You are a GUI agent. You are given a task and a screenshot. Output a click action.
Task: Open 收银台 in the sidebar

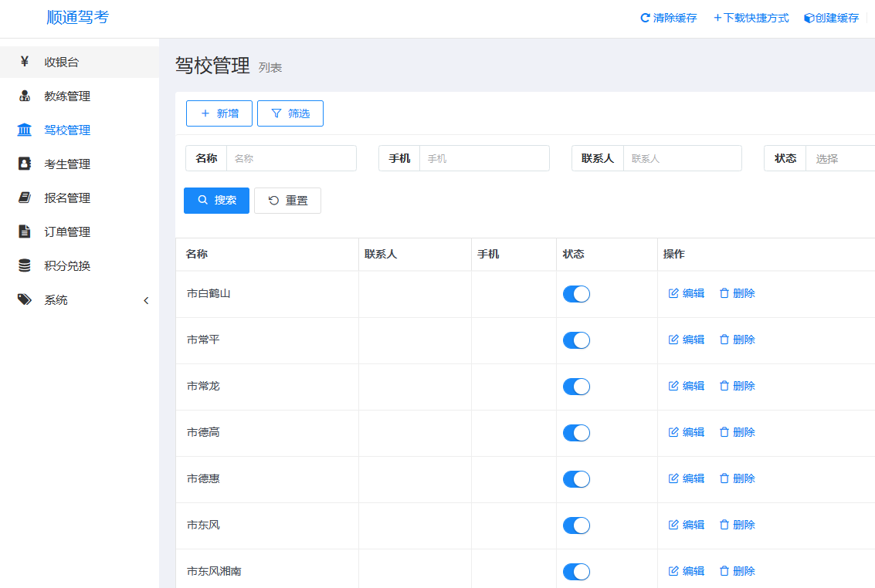pyautogui.click(x=80, y=62)
